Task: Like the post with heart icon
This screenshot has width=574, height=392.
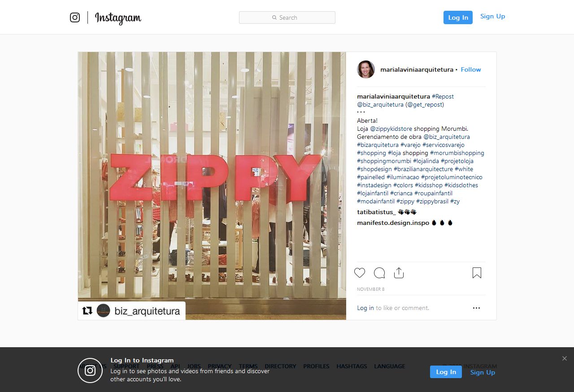Action: [x=360, y=273]
